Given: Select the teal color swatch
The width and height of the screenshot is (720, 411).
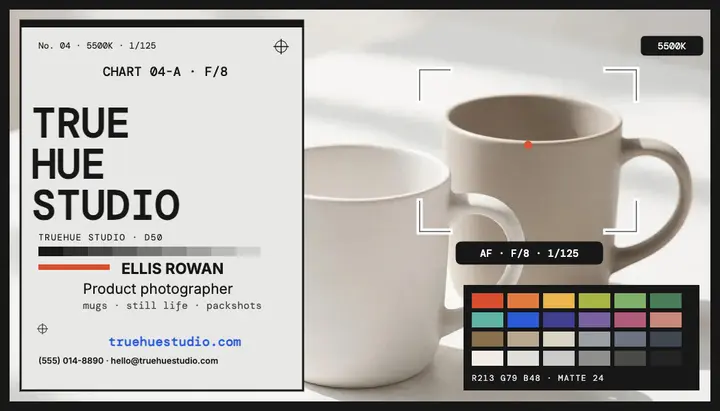Looking at the screenshot, I should point(487,320).
